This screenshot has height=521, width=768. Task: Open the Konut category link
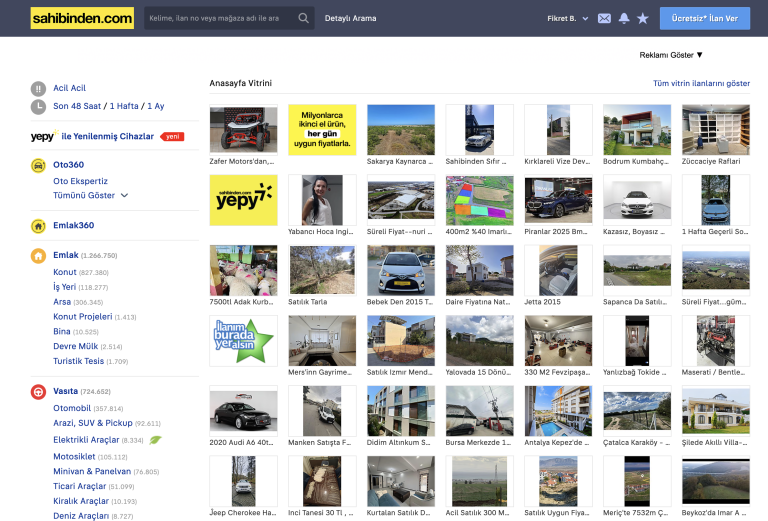click(x=64, y=272)
